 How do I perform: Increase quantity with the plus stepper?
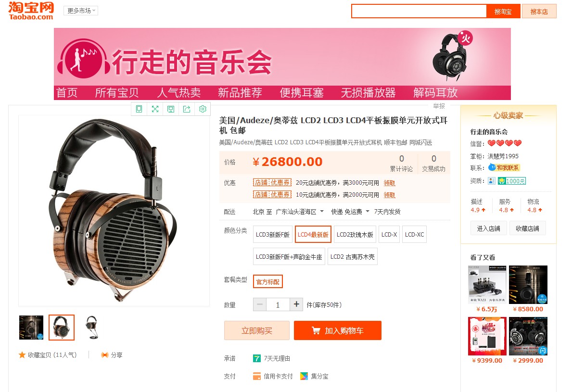296,304
